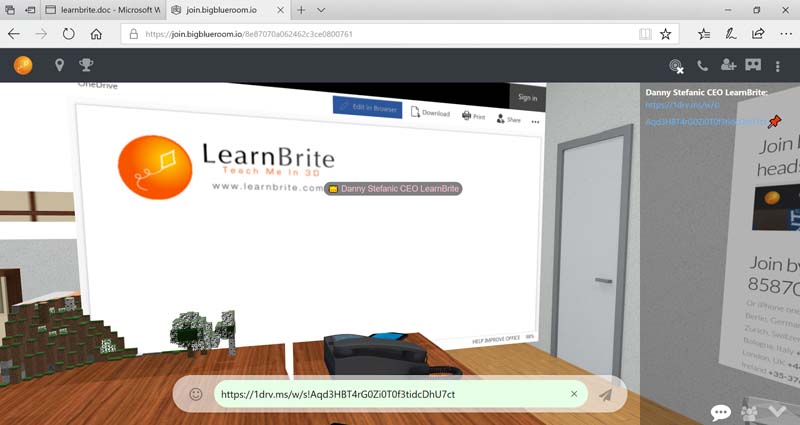
Task: Open document toolbar more options ellipsis
Action: click(x=535, y=122)
